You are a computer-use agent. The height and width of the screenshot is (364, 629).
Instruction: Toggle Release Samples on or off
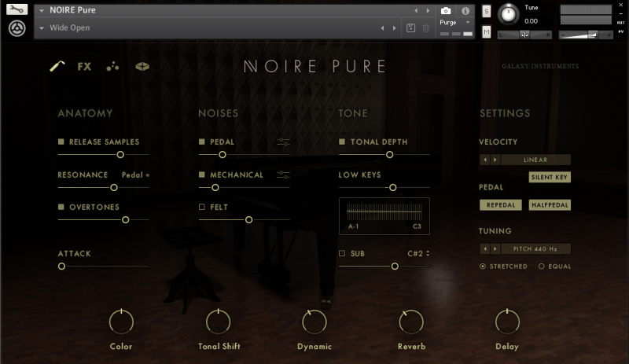point(61,142)
